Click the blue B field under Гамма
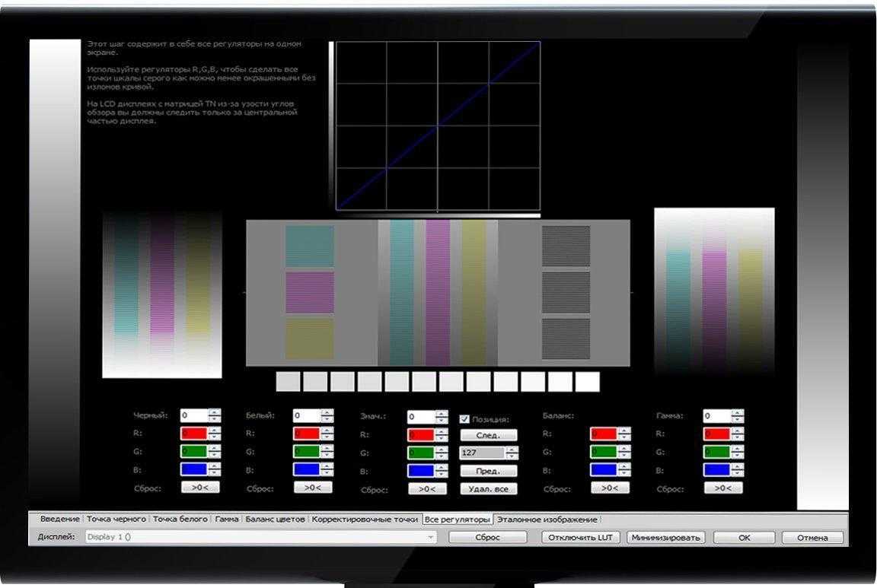The image size is (877, 588). click(x=716, y=470)
